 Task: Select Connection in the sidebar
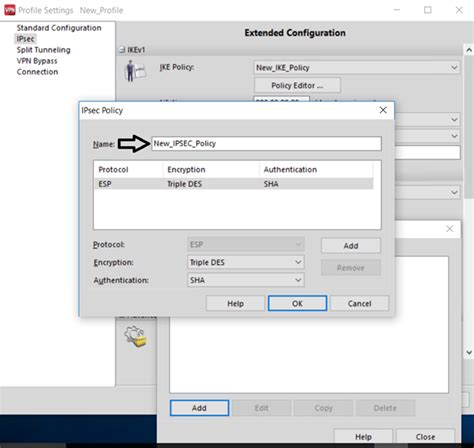click(37, 72)
